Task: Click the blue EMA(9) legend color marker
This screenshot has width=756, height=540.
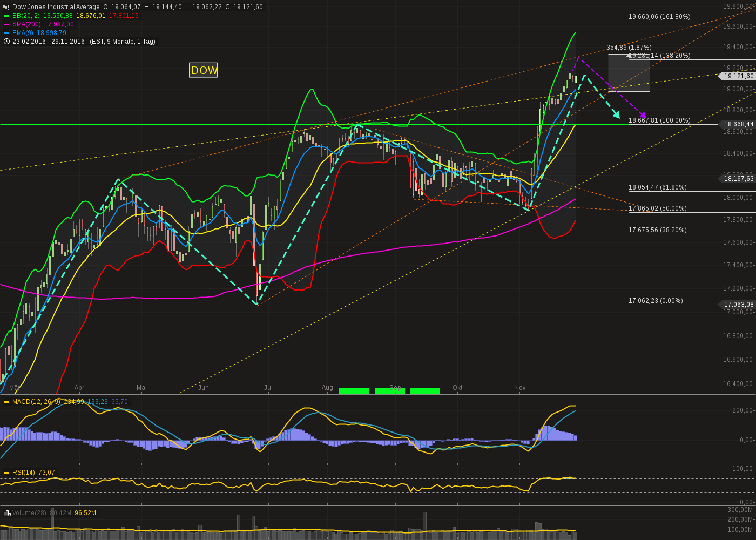Action: pyautogui.click(x=6, y=33)
